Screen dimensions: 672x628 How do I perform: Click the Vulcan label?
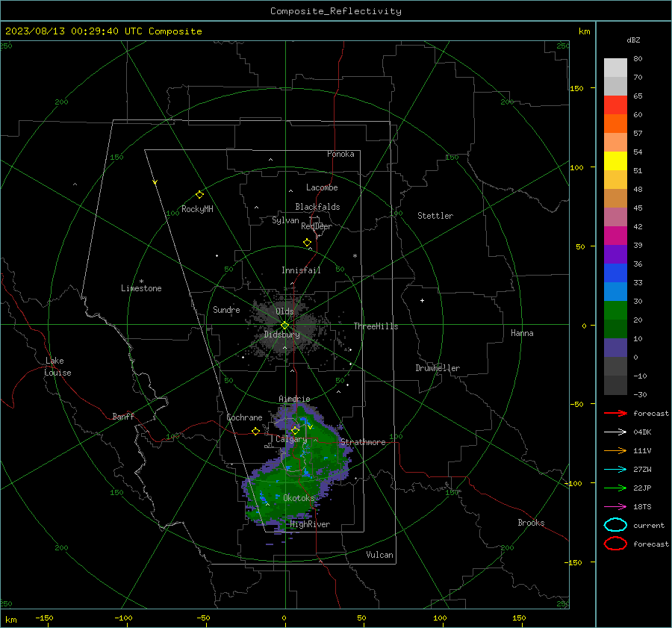379,555
